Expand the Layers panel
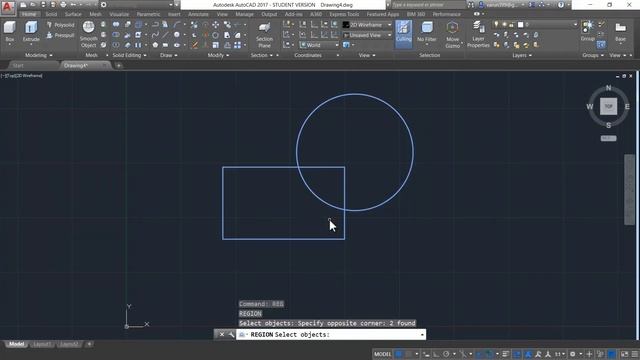Screen dimensions: 640x360 click(x=522, y=55)
